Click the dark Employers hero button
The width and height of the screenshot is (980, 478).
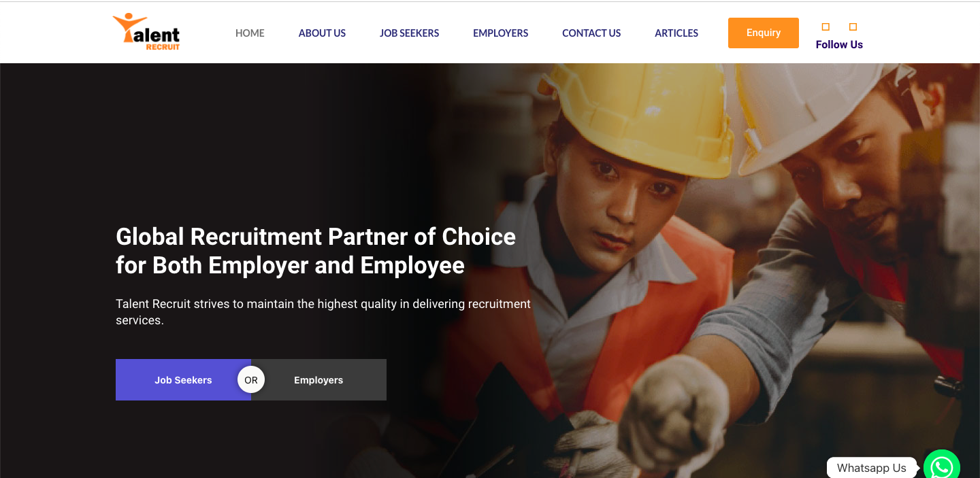pos(318,380)
